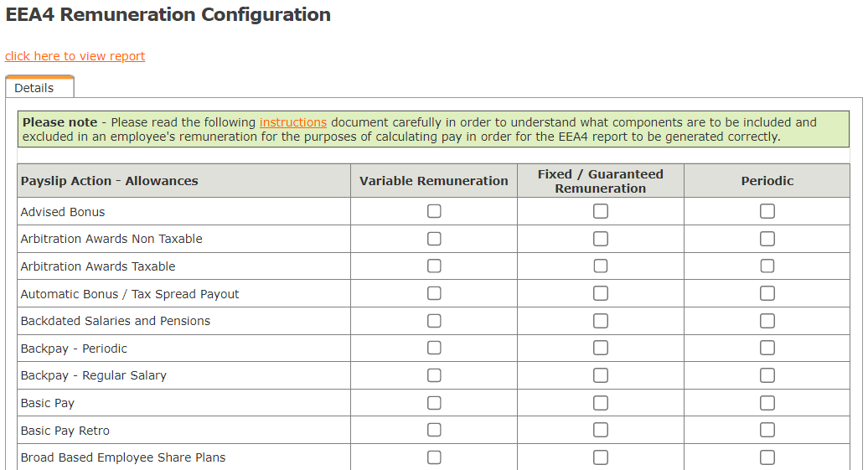Tick Periodic for Arbitration Awards Non Taxable
The image size is (868, 470).
pyautogui.click(x=767, y=239)
